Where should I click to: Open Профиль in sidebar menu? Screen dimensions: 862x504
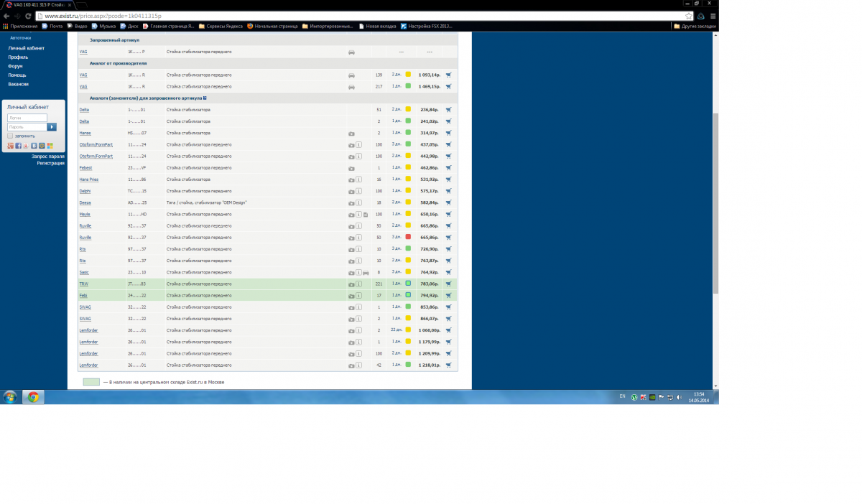(18, 57)
